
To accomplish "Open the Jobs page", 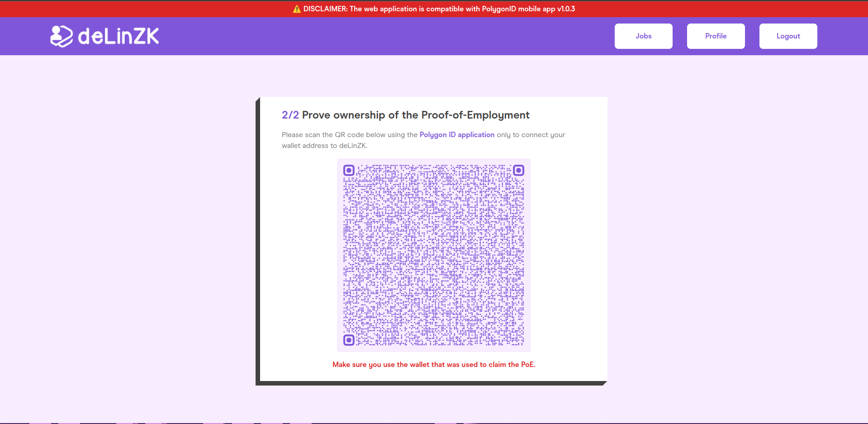I will 643,36.
